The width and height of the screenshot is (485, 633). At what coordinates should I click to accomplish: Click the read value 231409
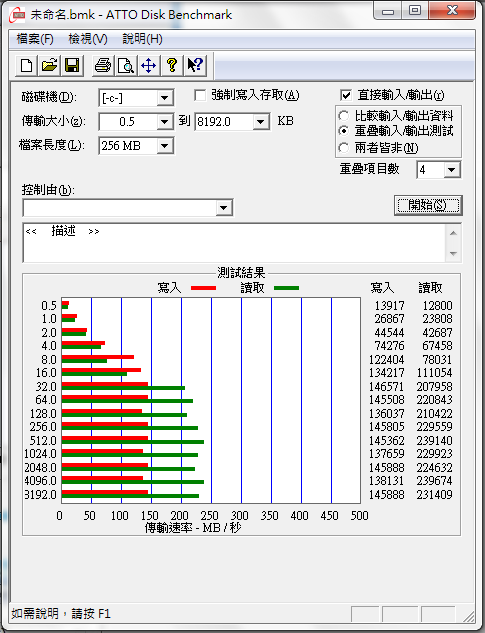point(435,494)
